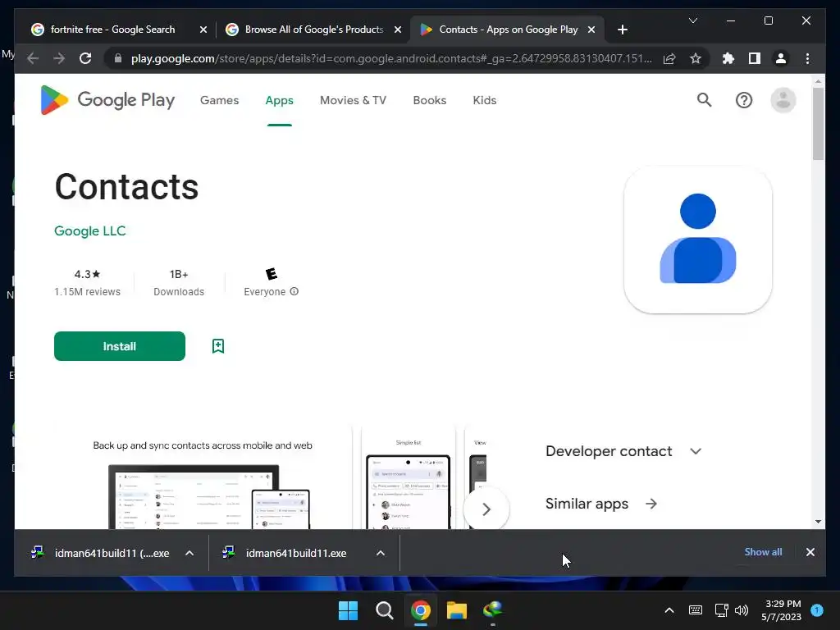Reload the current page
840x630 pixels.
(85, 58)
